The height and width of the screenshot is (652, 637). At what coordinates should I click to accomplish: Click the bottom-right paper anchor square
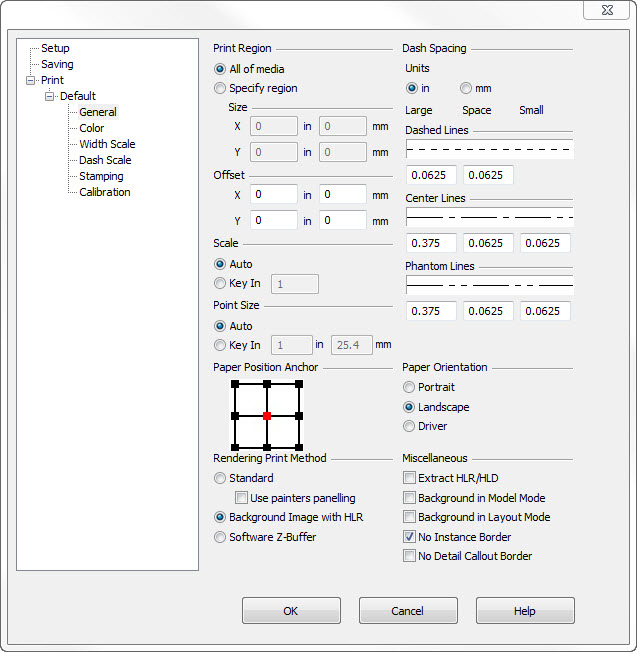click(299, 447)
